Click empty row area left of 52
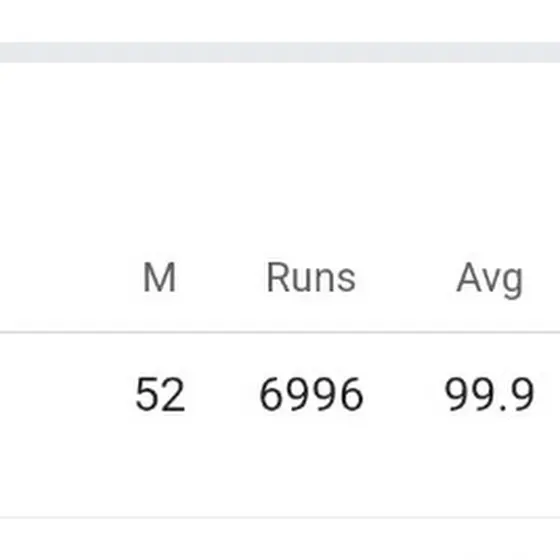The height and width of the screenshot is (560, 560). point(64,395)
